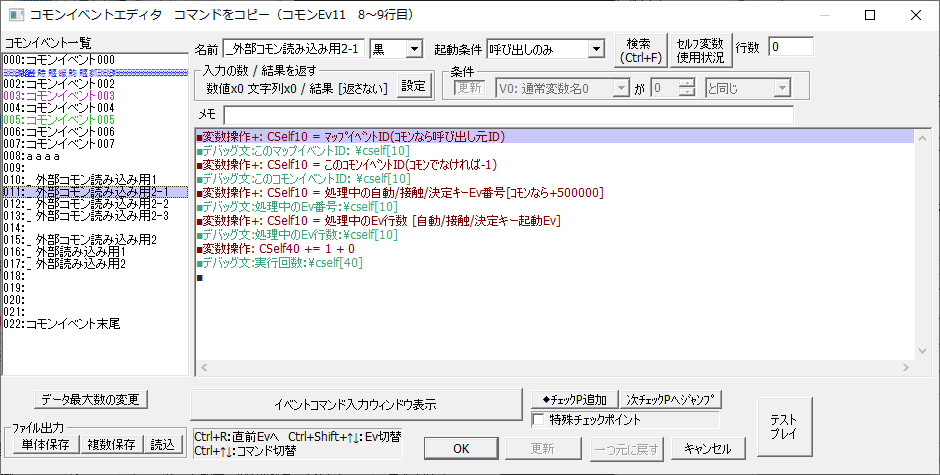Select 011:_外部コモン読み込み用2-1 entry

[95, 192]
